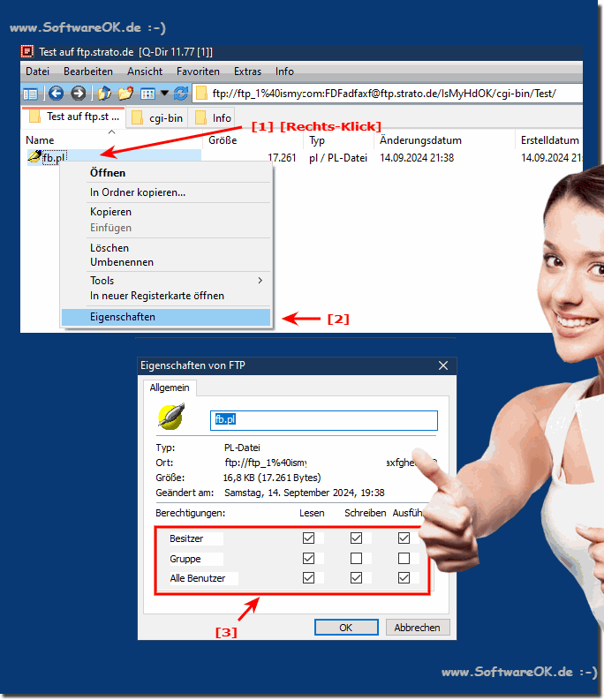Image resolution: width=604 pixels, height=700 pixels.
Task: Open the view mode icon
Action: point(147,94)
